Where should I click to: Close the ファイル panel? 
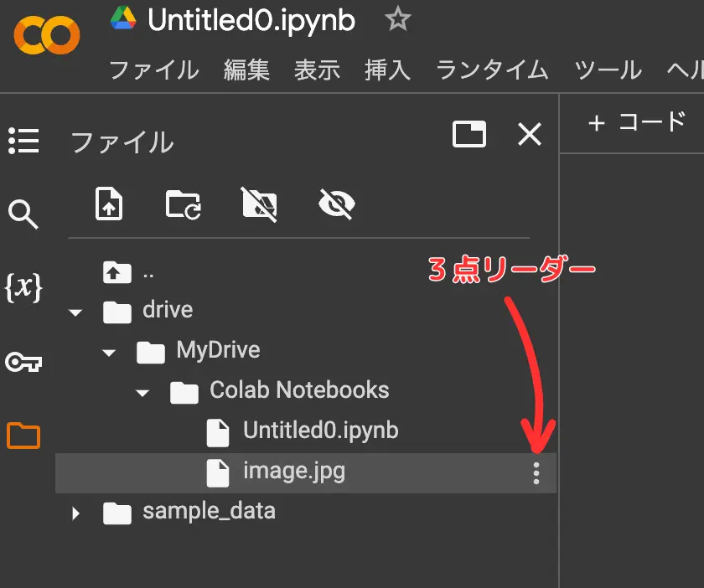tap(529, 134)
